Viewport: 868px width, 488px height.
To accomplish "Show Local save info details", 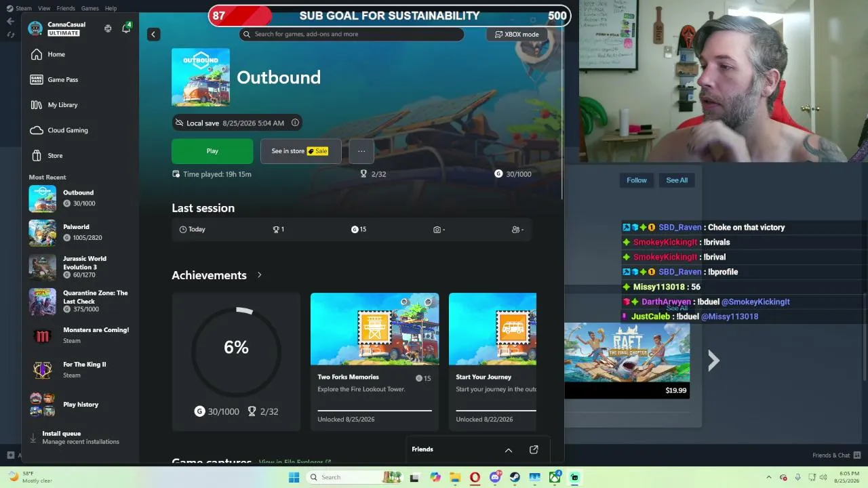I will coord(295,123).
